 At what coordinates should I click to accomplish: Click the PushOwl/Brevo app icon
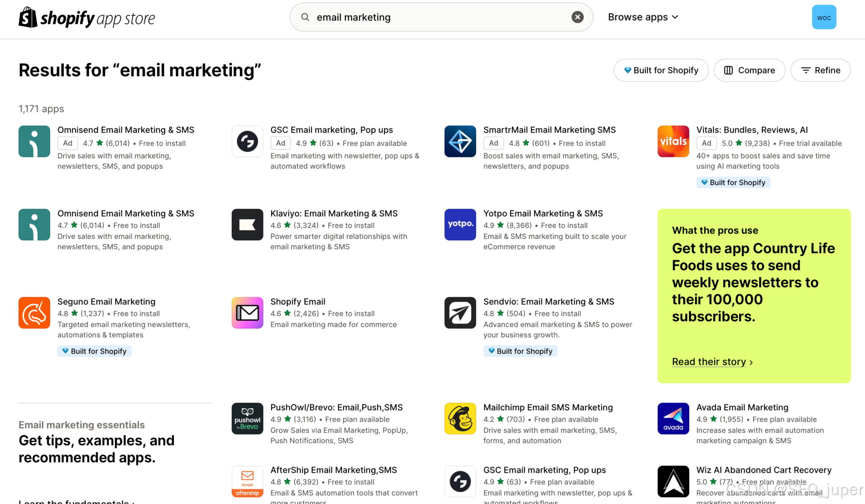click(x=247, y=418)
